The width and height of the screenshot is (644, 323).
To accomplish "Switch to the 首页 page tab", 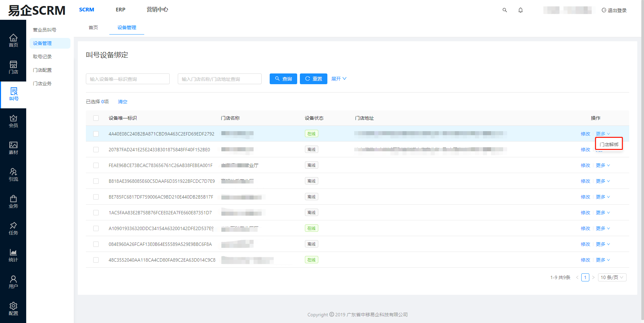I will tap(93, 28).
